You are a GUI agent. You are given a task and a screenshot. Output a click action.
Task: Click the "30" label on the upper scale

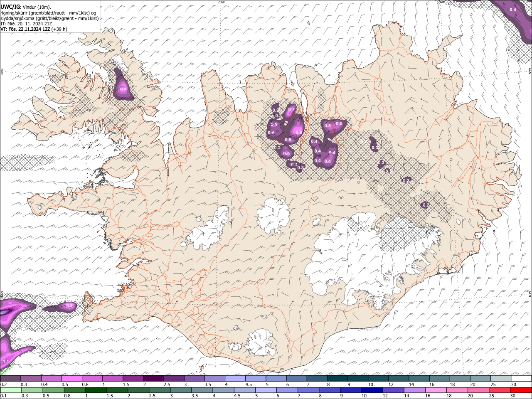pyautogui.click(x=514, y=384)
